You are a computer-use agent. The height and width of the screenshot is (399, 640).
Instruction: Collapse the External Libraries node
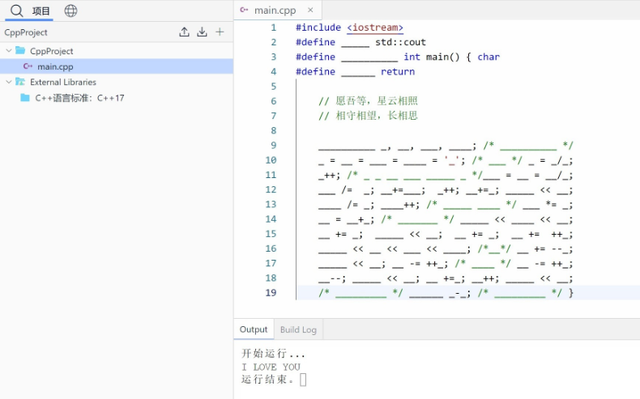[9, 82]
